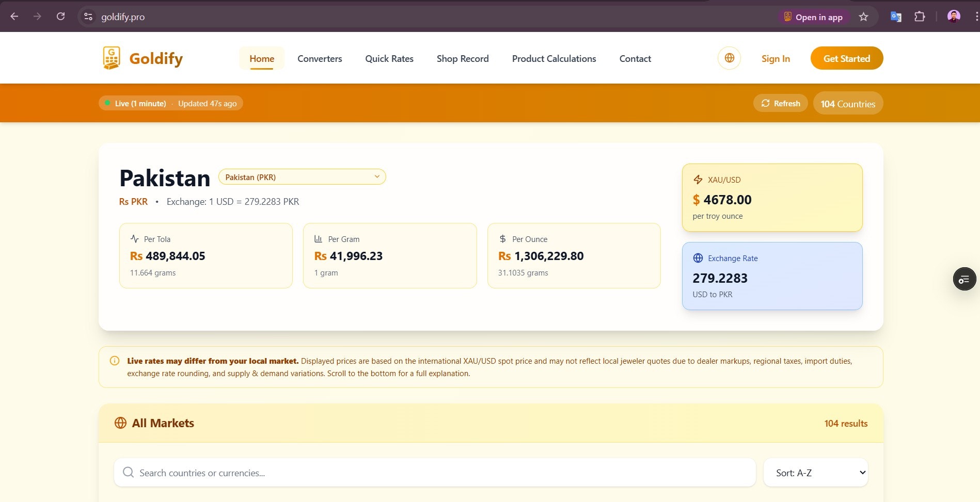Click the Rs PKR currency label

[133, 201]
